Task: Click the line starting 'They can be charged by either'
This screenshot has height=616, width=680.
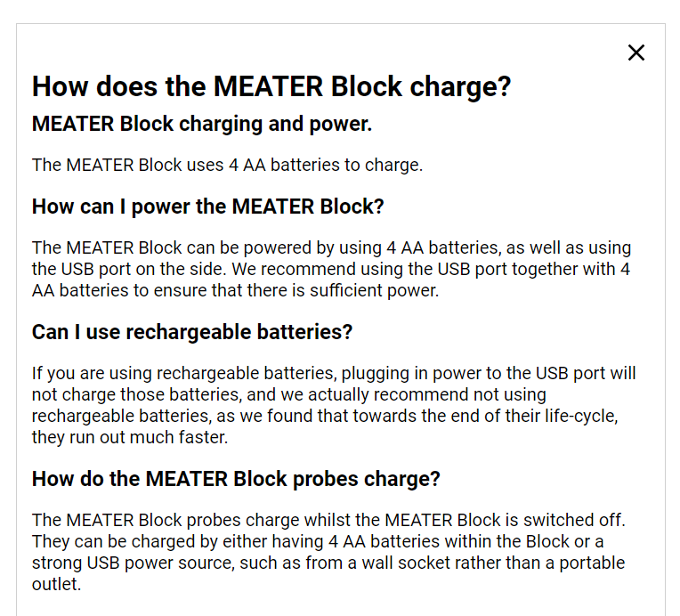Action: coord(318,541)
